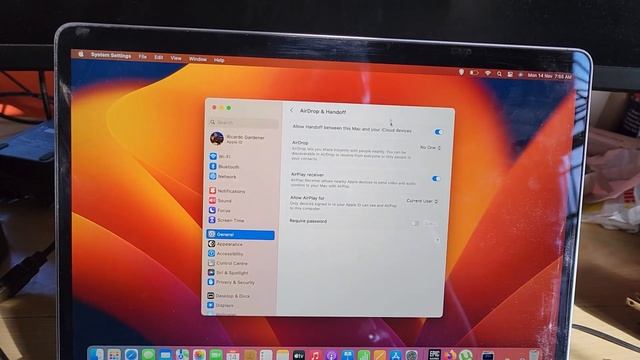Open Launchpad from the Dock

114,354
